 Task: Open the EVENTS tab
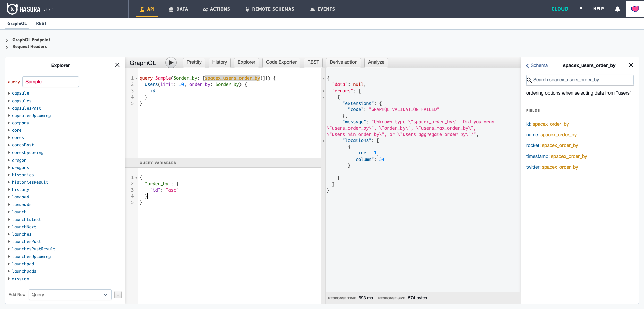click(x=322, y=9)
